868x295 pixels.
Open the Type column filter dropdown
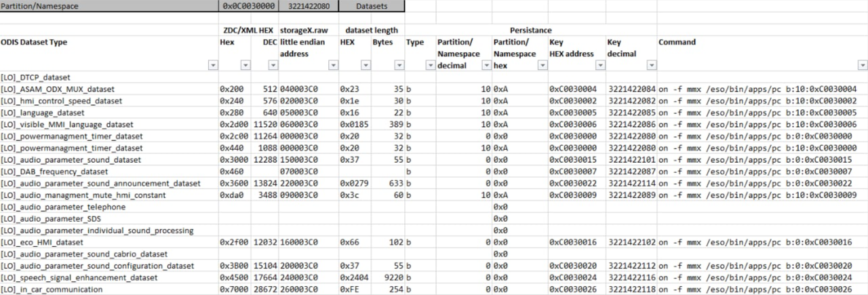(430, 65)
